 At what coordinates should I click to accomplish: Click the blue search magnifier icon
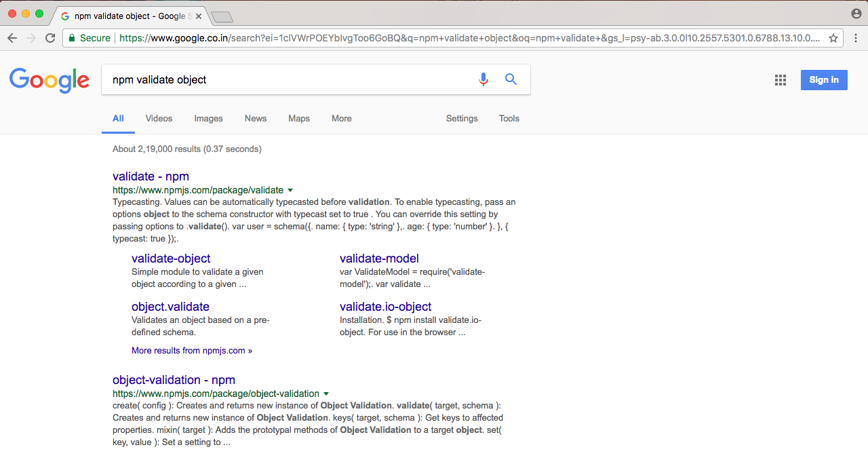(511, 79)
